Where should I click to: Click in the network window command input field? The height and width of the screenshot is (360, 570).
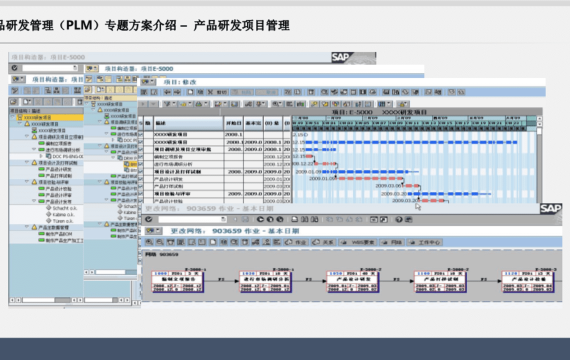(192, 219)
